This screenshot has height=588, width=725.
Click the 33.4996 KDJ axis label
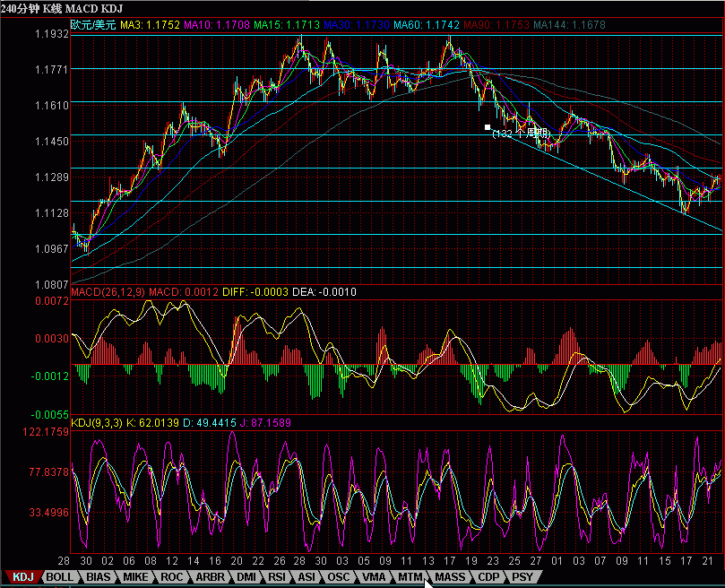point(48,512)
